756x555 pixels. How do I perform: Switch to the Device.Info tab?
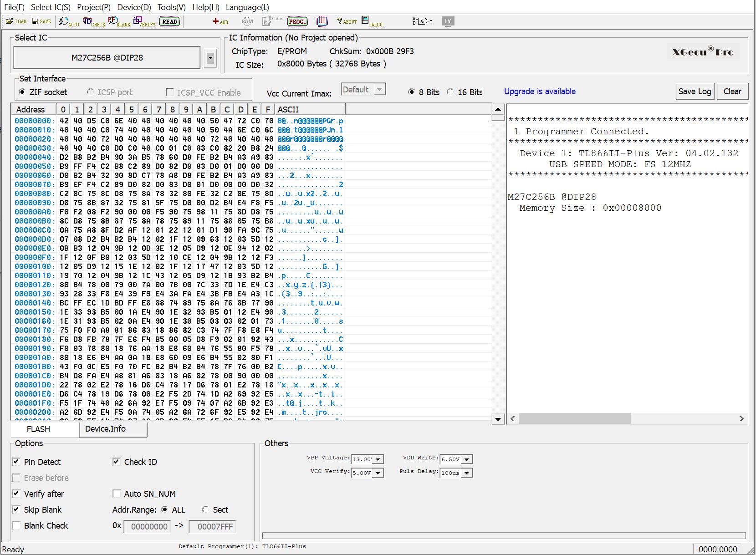tap(105, 429)
